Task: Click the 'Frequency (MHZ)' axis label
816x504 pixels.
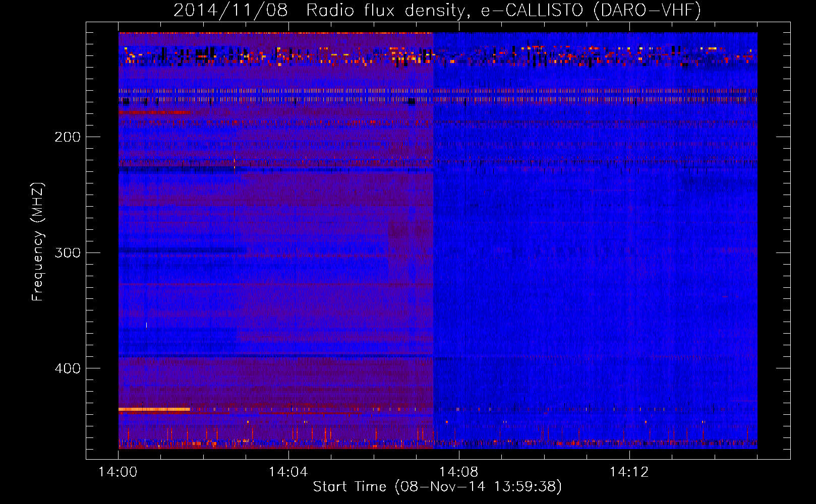Action: [38, 242]
